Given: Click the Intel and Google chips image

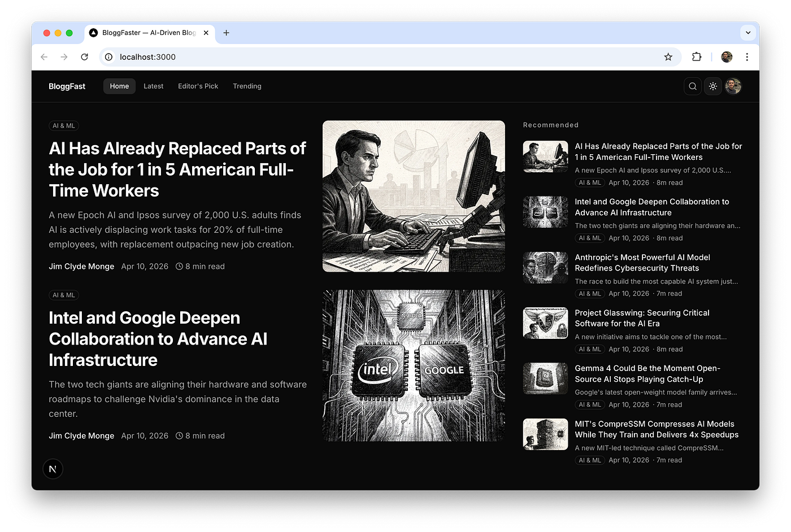Looking at the screenshot, I should point(413,365).
